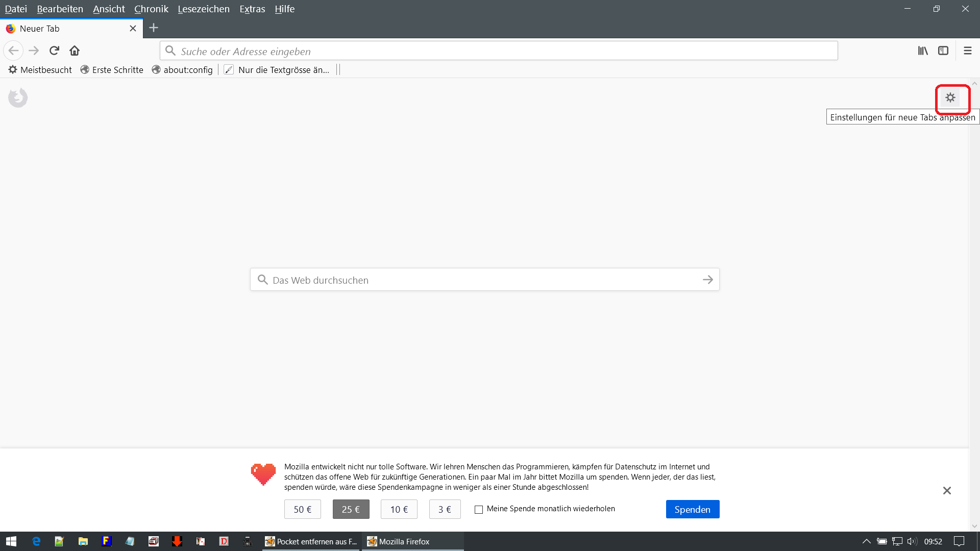
Task: Click the Firefox logo on page
Action: (x=18, y=97)
